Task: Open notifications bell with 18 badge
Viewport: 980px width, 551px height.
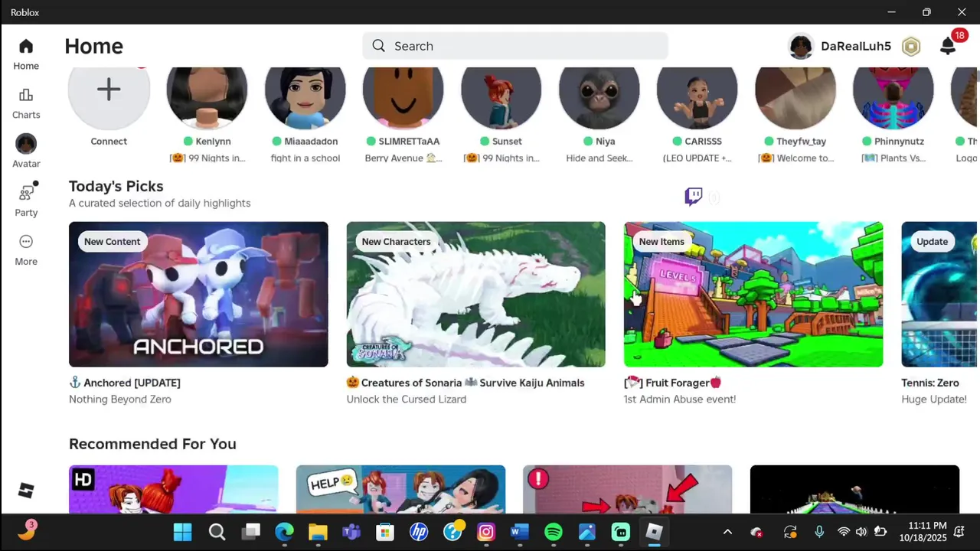Action: tap(948, 46)
